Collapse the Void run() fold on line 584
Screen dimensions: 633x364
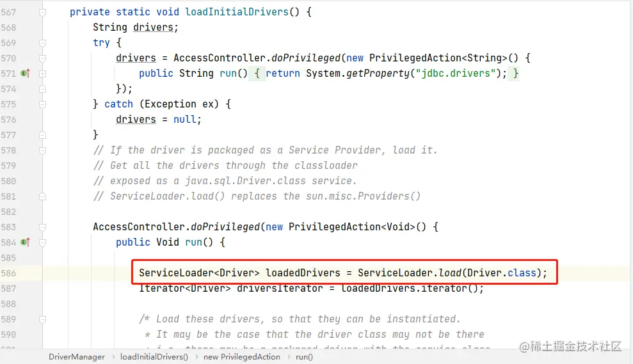(x=42, y=242)
